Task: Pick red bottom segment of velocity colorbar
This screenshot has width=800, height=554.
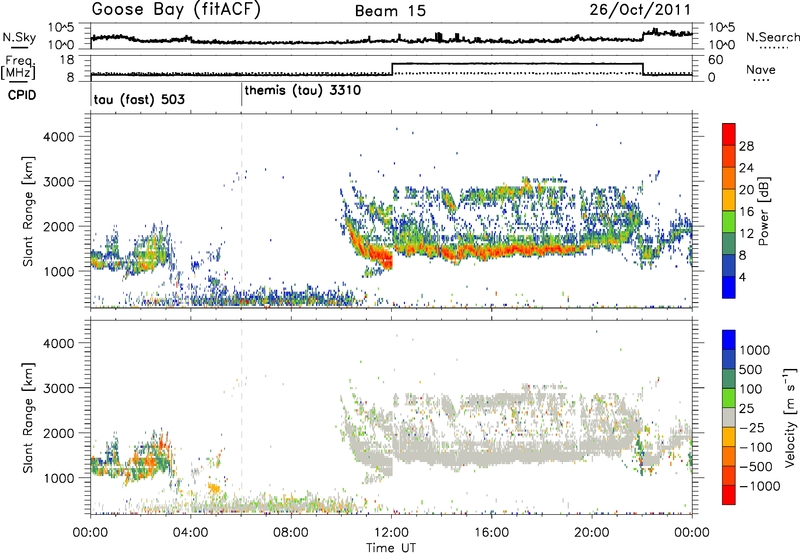Action: 729,495
